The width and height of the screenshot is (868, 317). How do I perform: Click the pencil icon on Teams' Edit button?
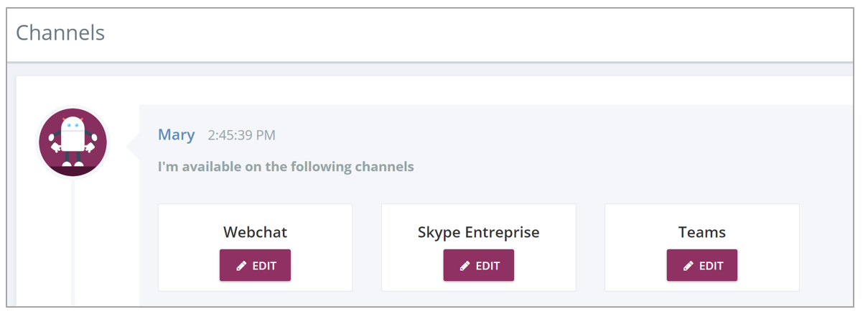point(689,266)
